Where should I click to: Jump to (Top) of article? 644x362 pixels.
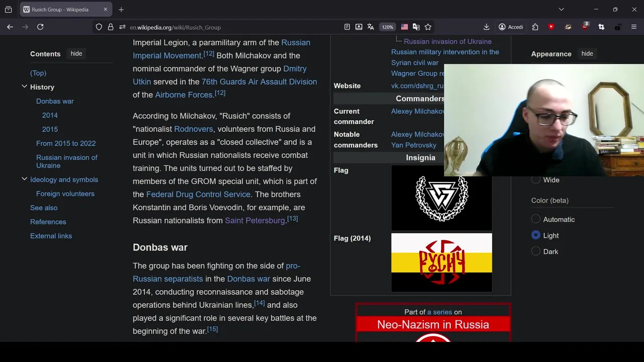coord(38,73)
